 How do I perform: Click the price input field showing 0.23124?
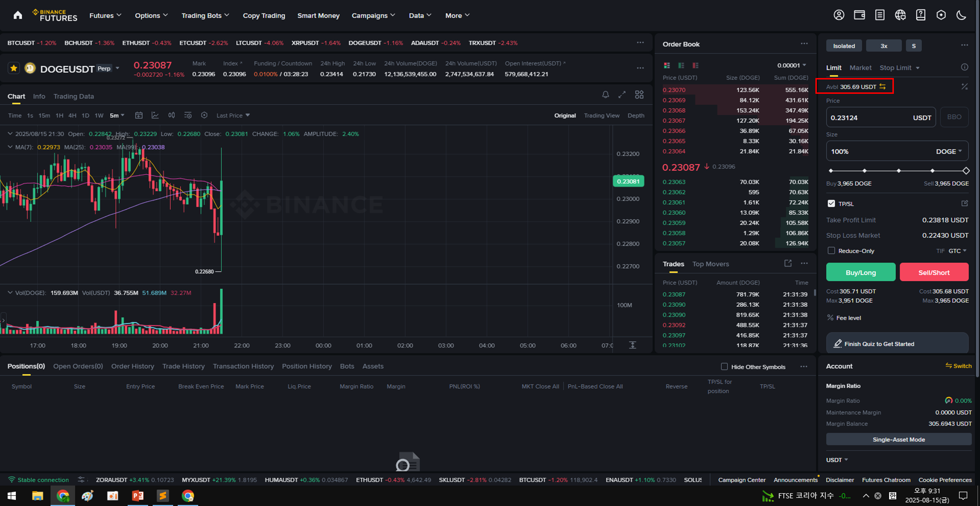point(880,117)
